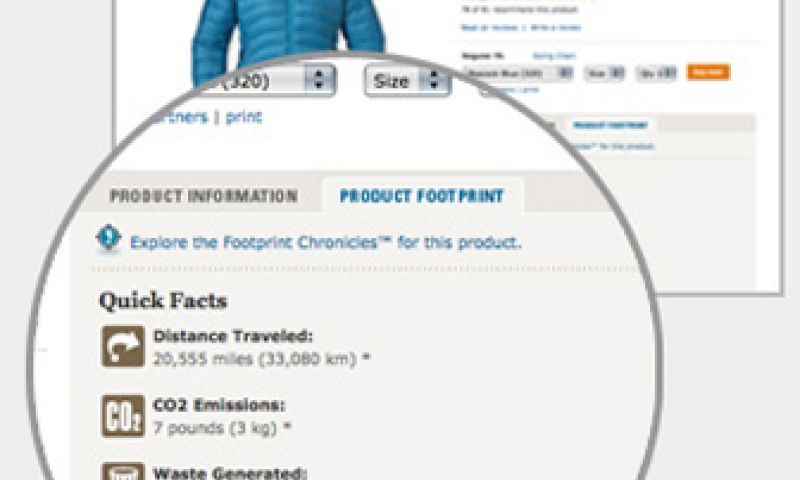
Task: Click the print link
Action: pos(243,117)
